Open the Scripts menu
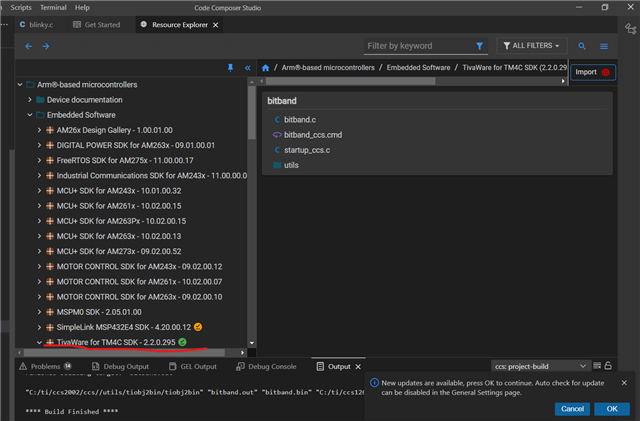Screen dimensions: 640x421 pos(21,7)
